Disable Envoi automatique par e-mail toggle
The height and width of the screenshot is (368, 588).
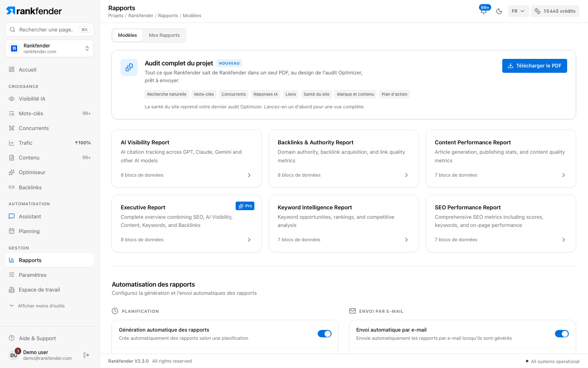click(562, 334)
